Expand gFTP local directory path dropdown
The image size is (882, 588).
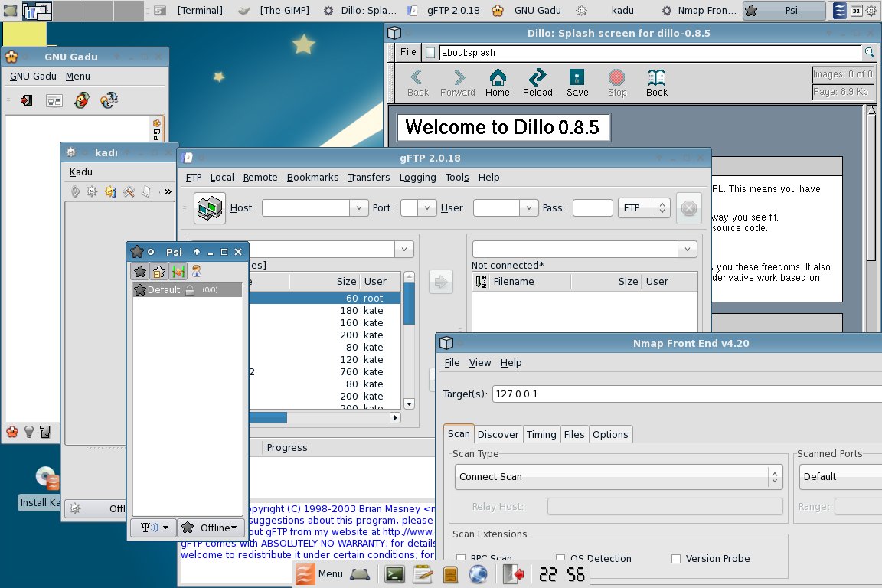coord(404,250)
